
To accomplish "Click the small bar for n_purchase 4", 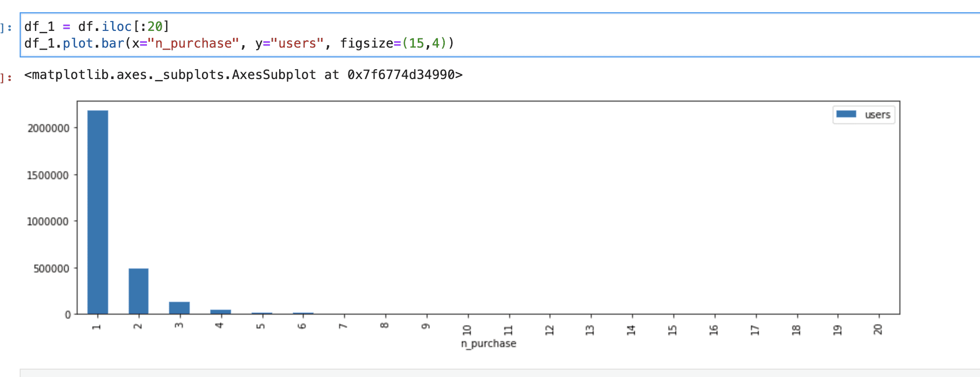I will click(x=220, y=312).
